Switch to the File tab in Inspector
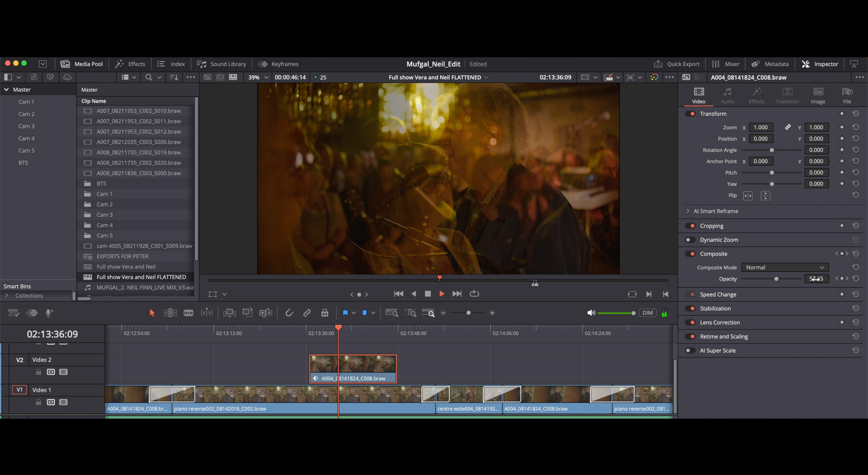 (x=846, y=95)
